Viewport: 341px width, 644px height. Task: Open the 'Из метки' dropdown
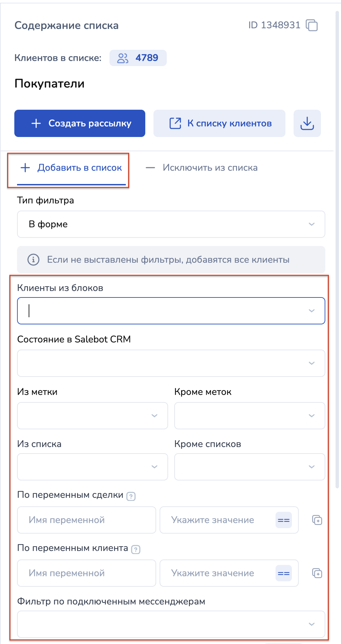92,416
